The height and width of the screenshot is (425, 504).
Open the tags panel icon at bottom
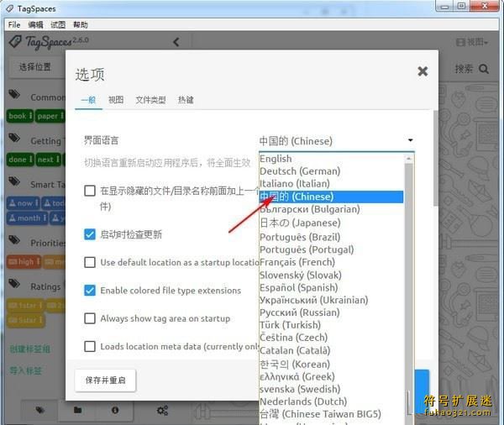coord(39,410)
